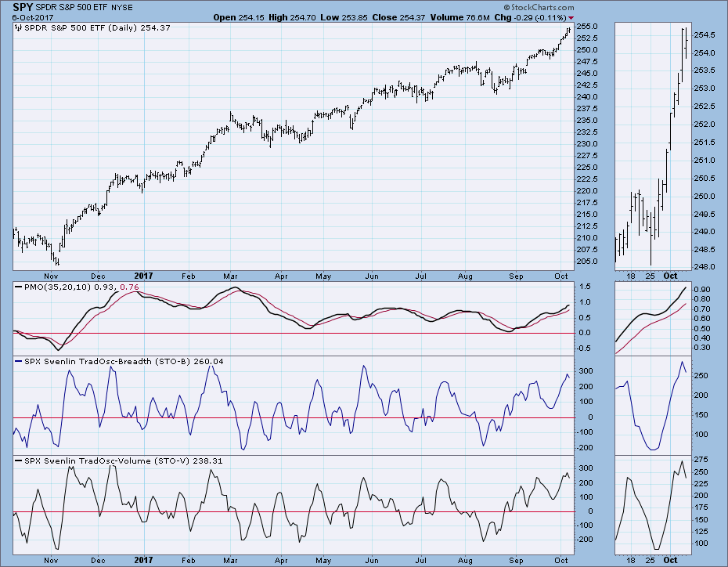This screenshot has width=728, height=567.
Task: Click the 25 date label under zoom price panel
Action: (x=651, y=276)
